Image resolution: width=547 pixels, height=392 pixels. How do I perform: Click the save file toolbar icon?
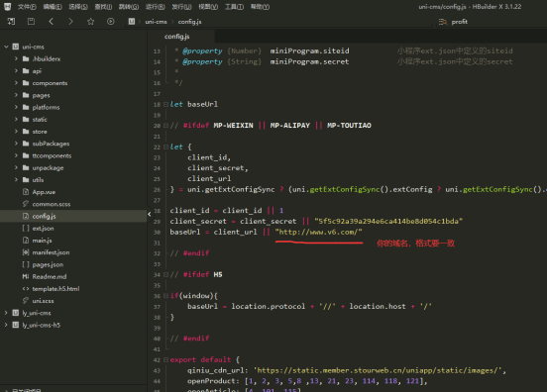[x=31, y=22]
